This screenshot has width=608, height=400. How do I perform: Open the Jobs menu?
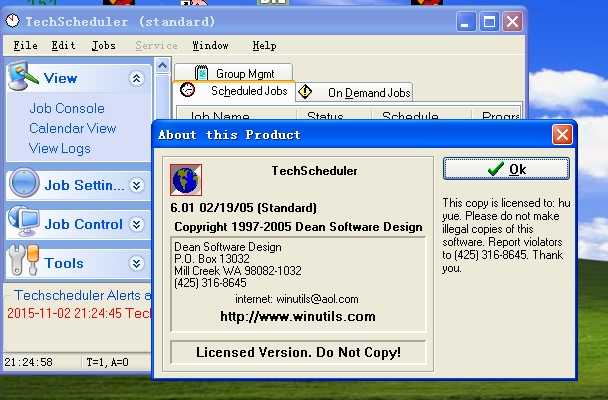pos(104,46)
